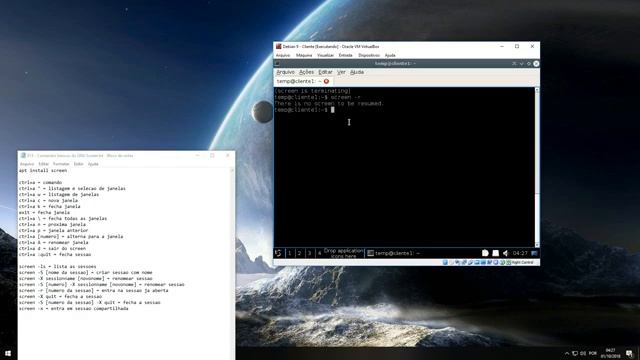Click the Notepad title bar icon
Image resolution: width=640 pixels, height=360 pixels.
coord(23,156)
